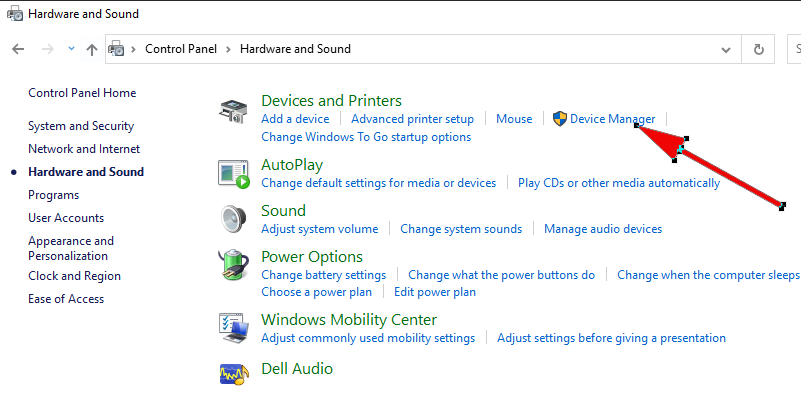Click Change when the computer sleeps

pyautogui.click(x=709, y=275)
